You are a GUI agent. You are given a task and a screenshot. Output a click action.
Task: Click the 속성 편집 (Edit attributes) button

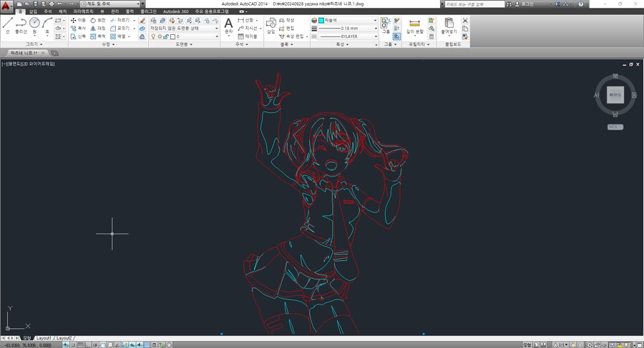click(293, 36)
